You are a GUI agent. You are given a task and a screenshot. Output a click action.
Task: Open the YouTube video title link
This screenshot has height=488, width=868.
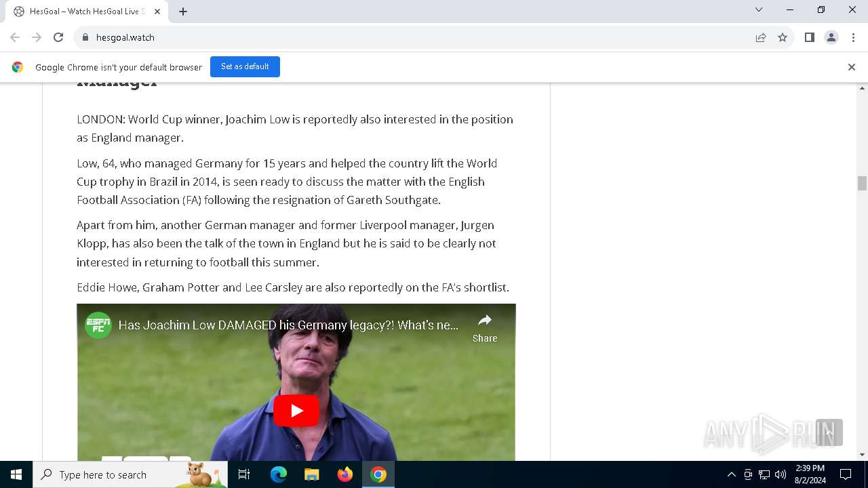coord(289,325)
